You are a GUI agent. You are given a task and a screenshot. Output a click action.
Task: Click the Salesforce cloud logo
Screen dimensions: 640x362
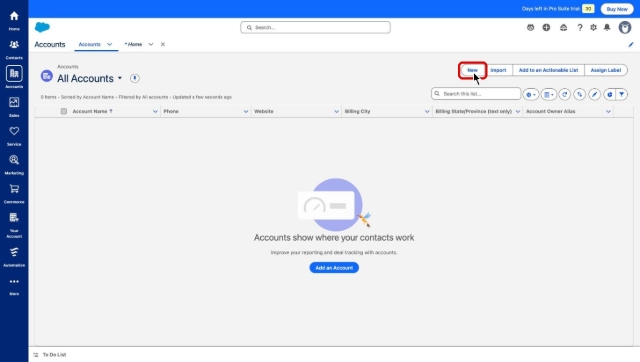pos(42,27)
